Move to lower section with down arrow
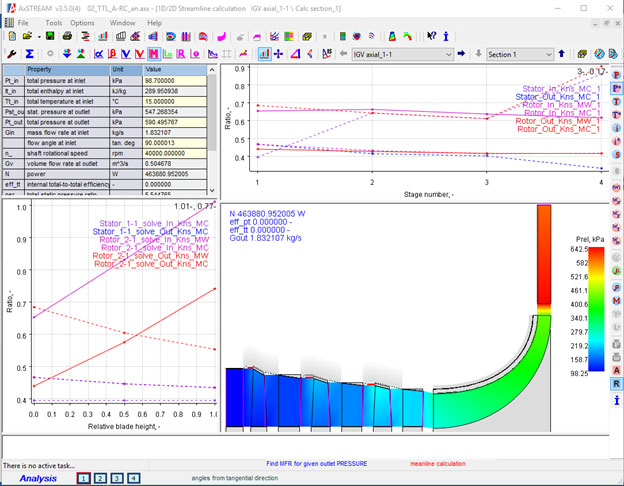Screen dimensions: 624x486 click(x=479, y=53)
